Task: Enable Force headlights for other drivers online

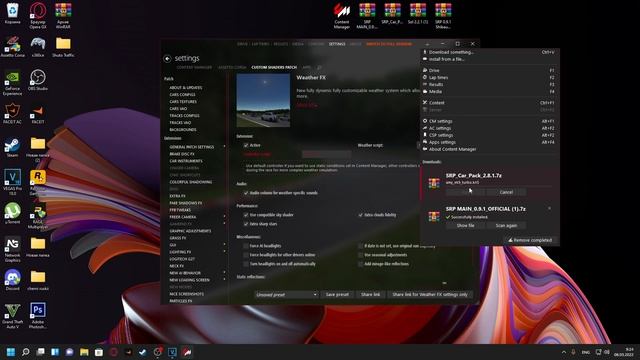Action: [x=246, y=255]
